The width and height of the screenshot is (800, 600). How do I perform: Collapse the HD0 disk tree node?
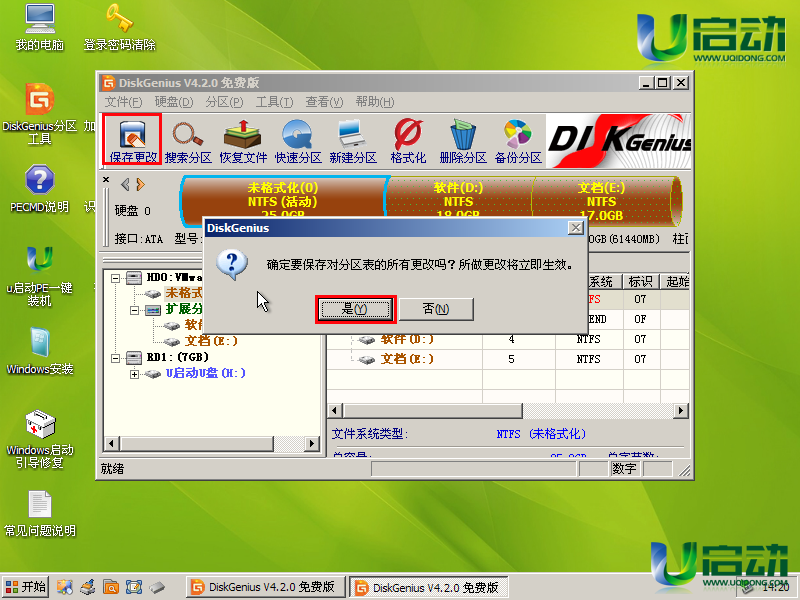click(x=116, y=278)
